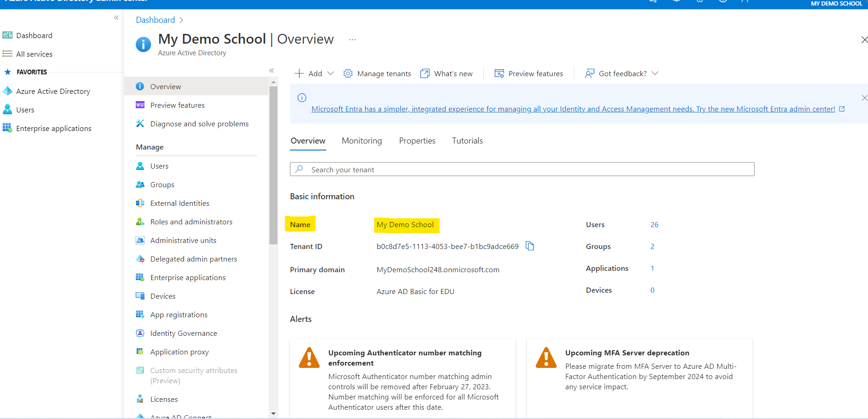
Task: Click Manage tenants in toolbar
Action: tap(377, 73)
